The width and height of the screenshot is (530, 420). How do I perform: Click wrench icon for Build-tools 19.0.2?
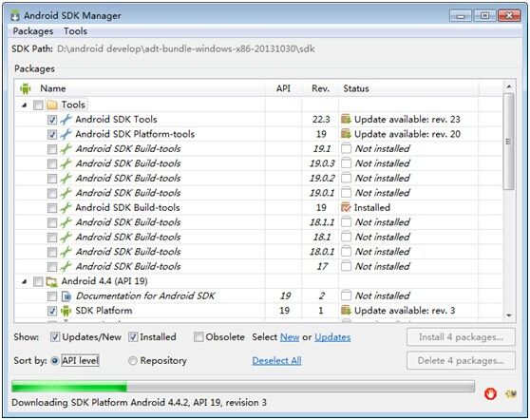[x=66, y=179]
